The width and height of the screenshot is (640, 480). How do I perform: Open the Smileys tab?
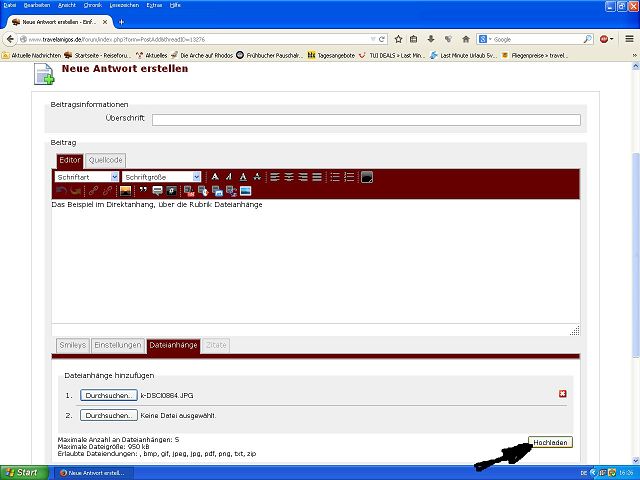72,346
